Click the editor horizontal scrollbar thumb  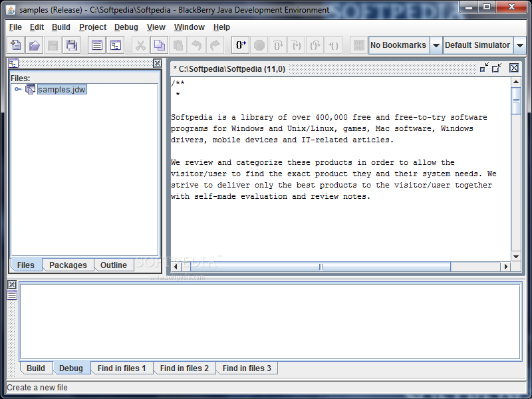click(321, 267)
